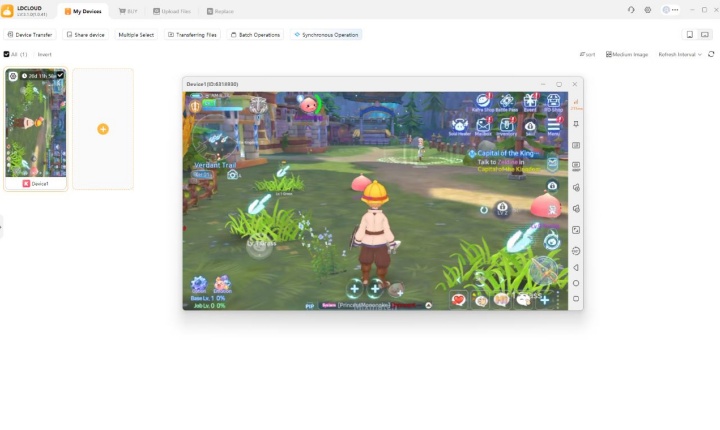Open customer support headset icon

click(x=631, y=10)
